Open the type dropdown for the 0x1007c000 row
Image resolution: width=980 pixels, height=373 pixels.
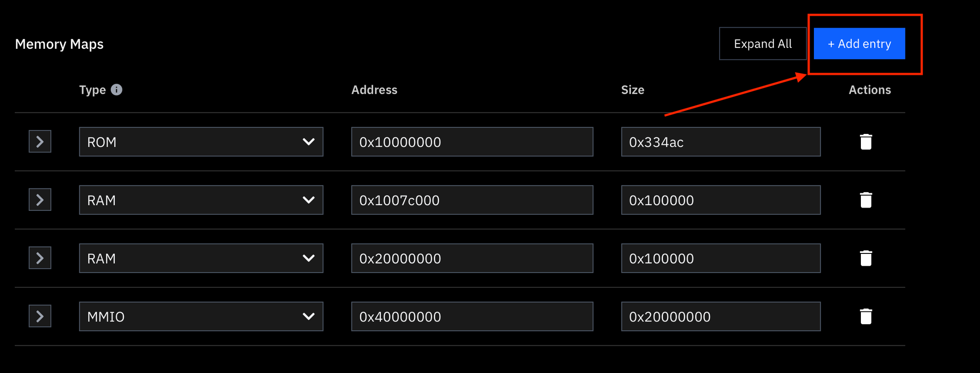(201, 200)
